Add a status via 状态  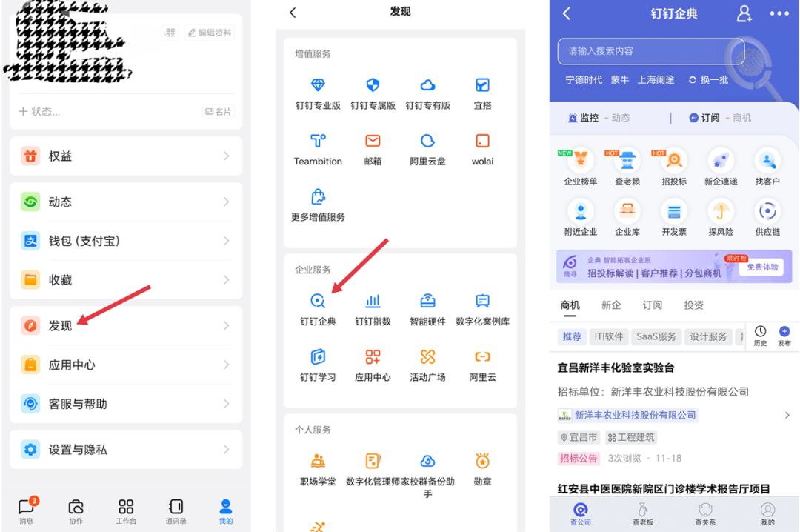tap(40, 112)
